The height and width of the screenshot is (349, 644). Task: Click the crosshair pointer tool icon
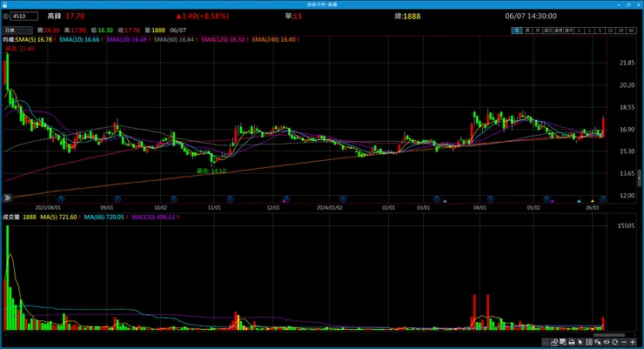coord(598,342)
